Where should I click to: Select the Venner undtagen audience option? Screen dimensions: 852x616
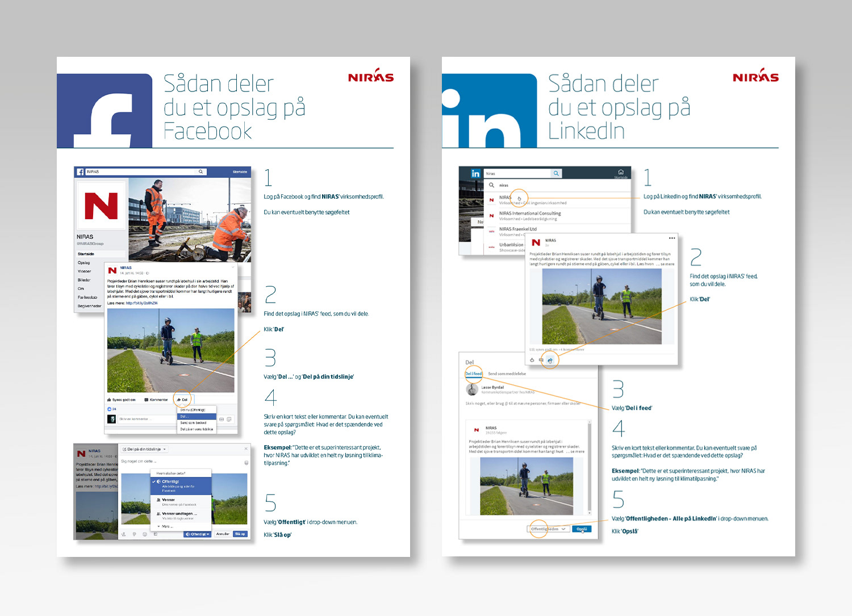tap(181, 516)
